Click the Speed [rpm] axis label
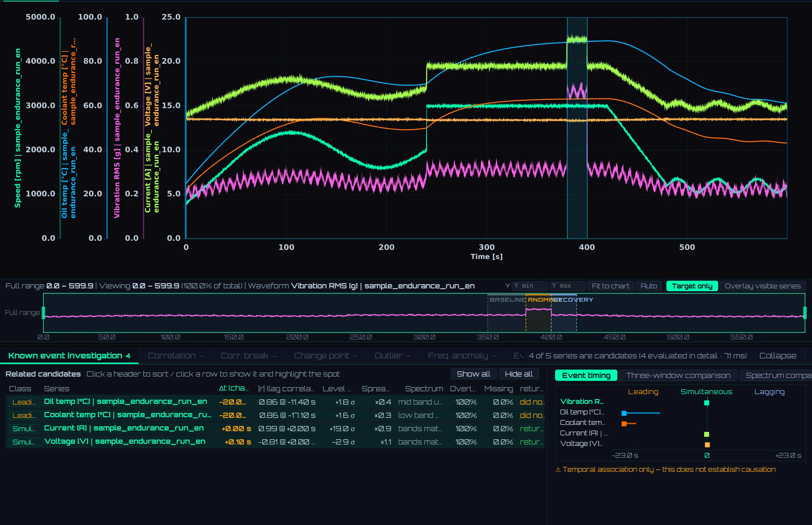 tap(17, 128)
